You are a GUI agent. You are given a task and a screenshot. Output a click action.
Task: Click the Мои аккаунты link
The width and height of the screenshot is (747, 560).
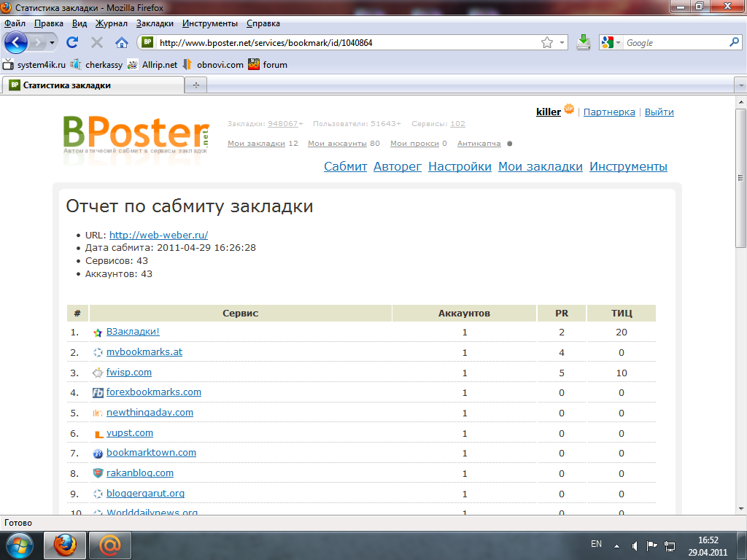(337, 144)
